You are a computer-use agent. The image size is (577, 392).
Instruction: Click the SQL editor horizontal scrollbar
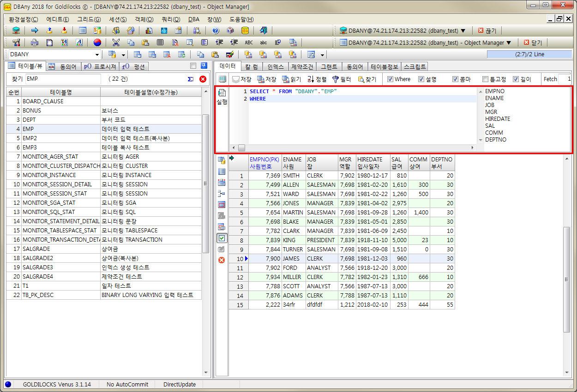coord(353,148)
